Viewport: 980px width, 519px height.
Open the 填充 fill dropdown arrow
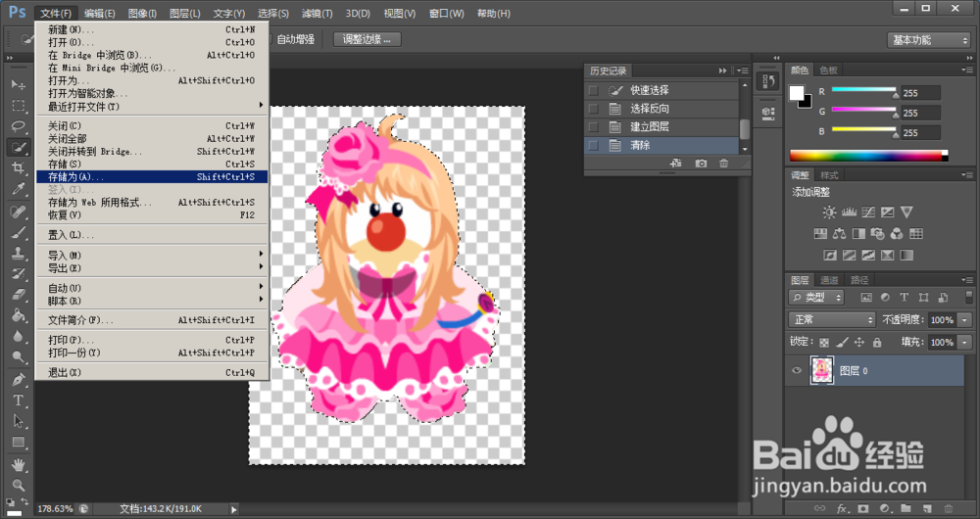[965, 343]
